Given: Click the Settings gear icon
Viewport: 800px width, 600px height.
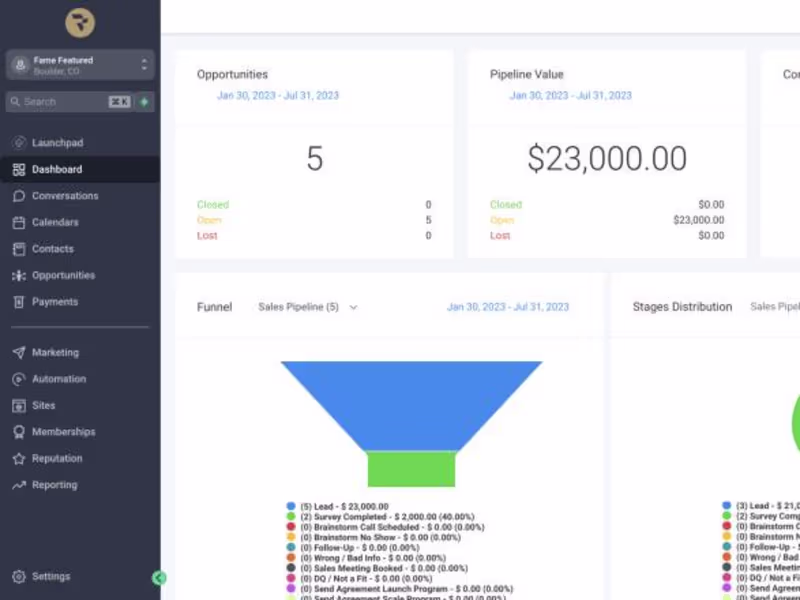Looking at the screenshot, I should [19, 577].
